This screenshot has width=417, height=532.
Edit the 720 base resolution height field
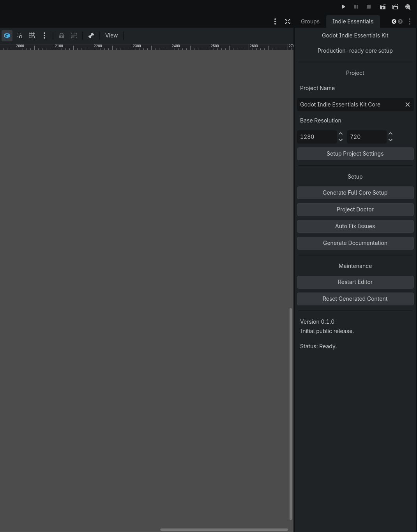point(366,137)
